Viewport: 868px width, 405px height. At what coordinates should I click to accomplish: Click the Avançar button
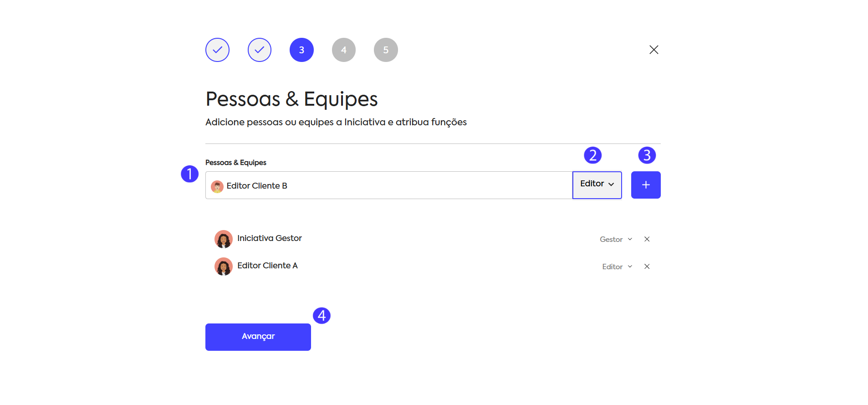point(258,337)
